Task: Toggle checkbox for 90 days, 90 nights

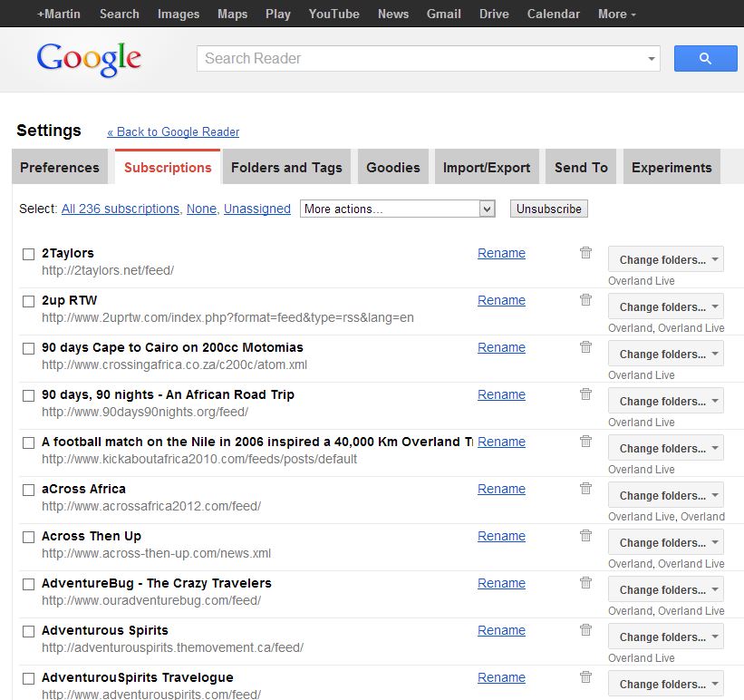Action: click(28, 395)
